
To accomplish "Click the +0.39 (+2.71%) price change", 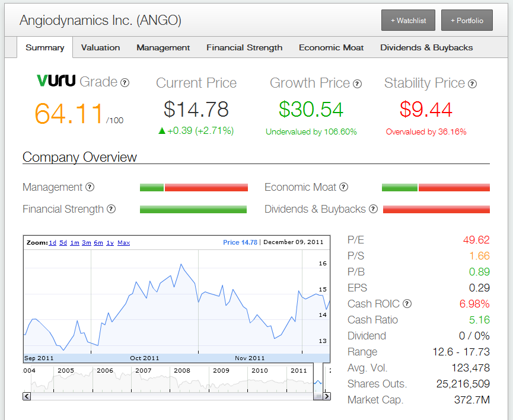I will click(196, 131).
